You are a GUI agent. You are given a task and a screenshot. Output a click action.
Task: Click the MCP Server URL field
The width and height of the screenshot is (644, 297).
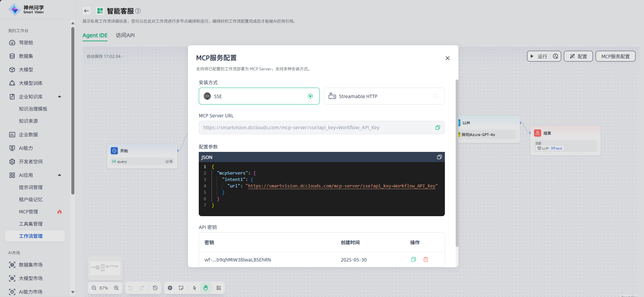(x=321, y=128)
